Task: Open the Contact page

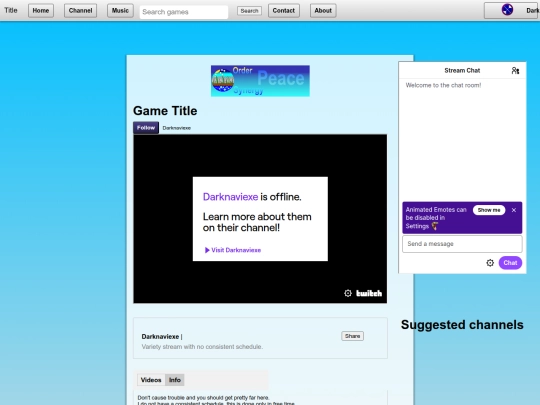Action: pyautogui.click(x=284, y=11)
